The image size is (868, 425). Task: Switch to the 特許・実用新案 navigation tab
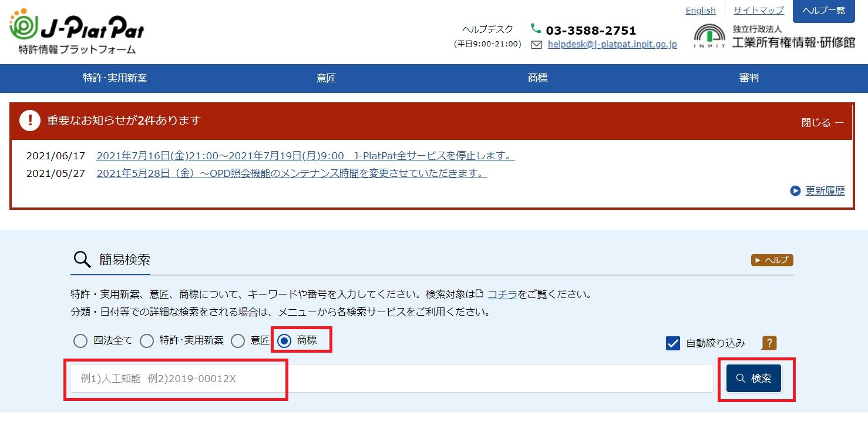115,78
